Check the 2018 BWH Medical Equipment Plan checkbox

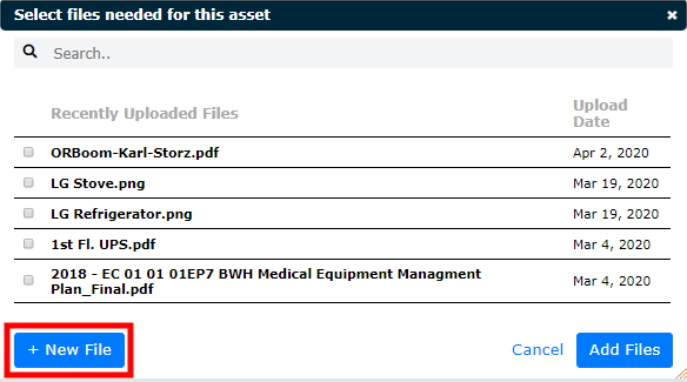click(28, 280)
